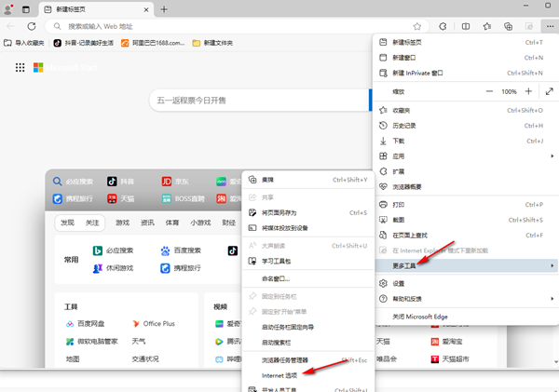Increase zoom with plus button
The height and width of the screenshot is (392, 559).
528,91
